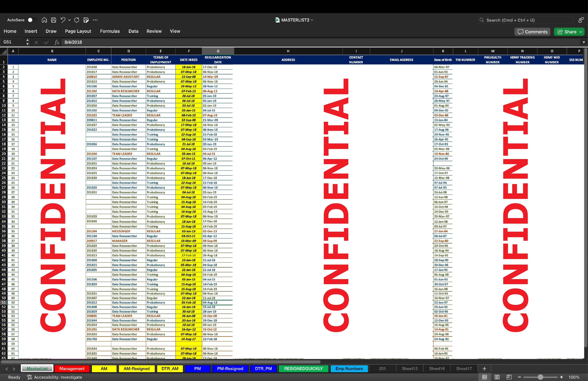Open the Comments button
Image resolution: width=588 pixels, height=381 pixels.
pyautogui.click(x=532, y=32)
